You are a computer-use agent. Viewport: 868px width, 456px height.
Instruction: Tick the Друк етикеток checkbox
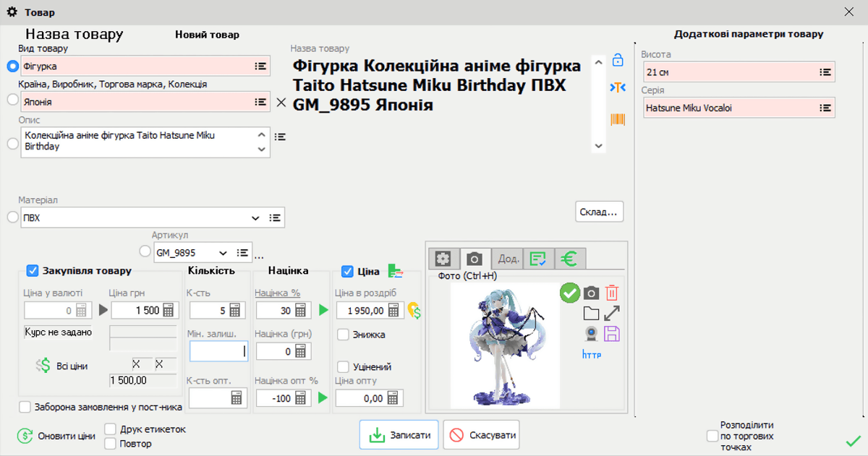111,429
